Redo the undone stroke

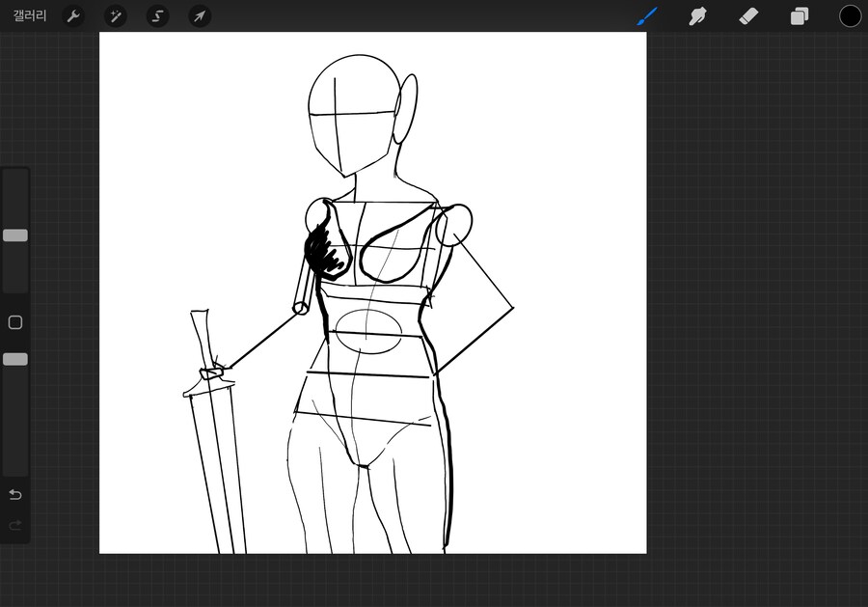click(15, 524)
